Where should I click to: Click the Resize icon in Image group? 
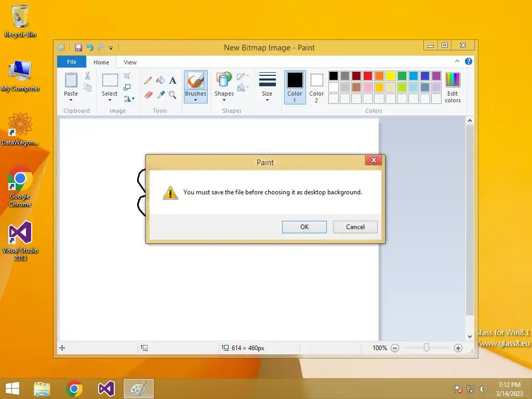coord(127,87)
